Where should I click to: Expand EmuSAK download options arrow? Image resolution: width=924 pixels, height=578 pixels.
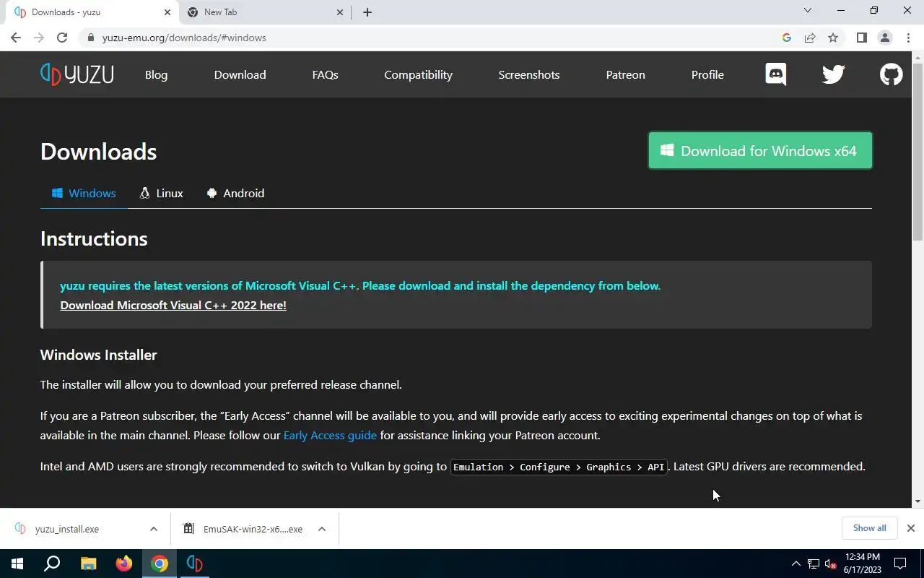[x=322, y=529]
